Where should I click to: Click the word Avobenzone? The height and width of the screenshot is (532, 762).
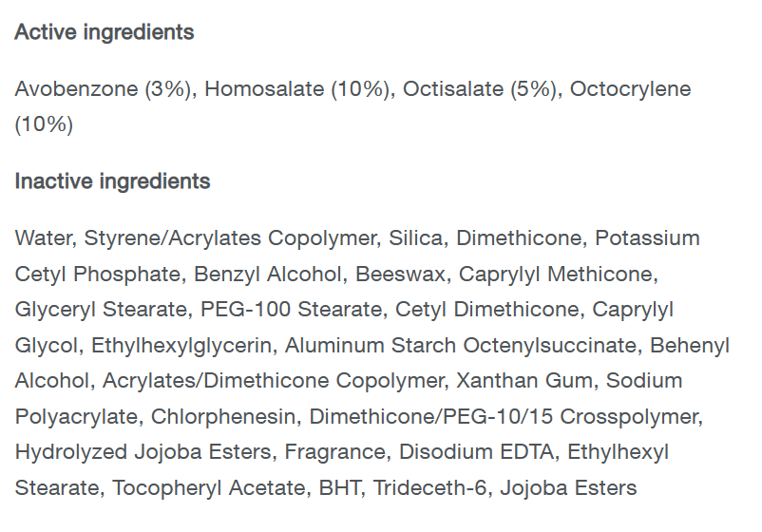[76, 89]
